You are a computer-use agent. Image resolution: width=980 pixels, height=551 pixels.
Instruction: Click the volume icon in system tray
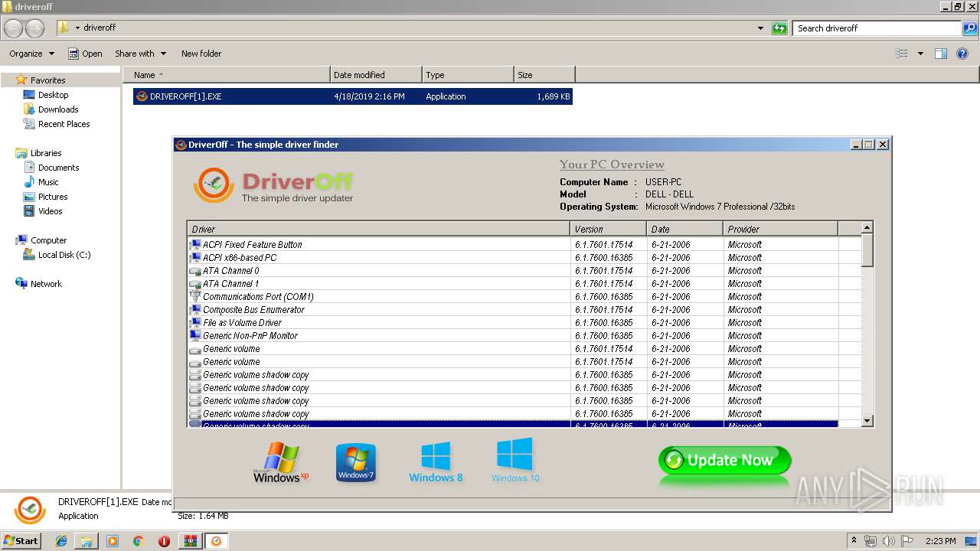click(888, 541)
